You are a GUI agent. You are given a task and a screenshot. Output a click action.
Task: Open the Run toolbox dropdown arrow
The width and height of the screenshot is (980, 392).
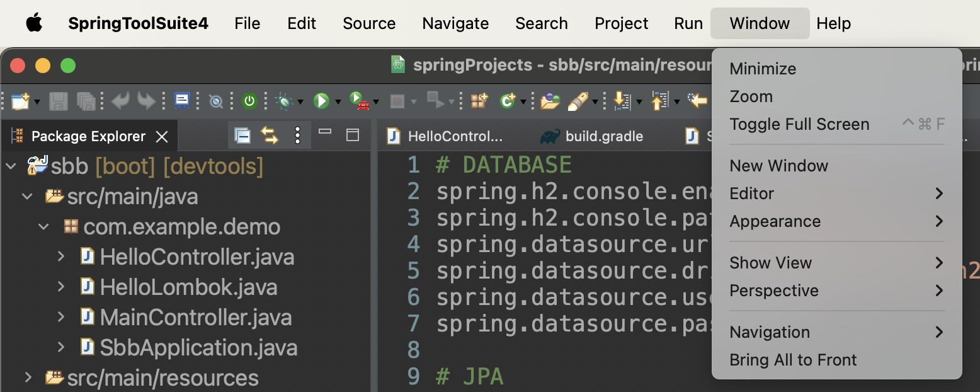(376, 101)
